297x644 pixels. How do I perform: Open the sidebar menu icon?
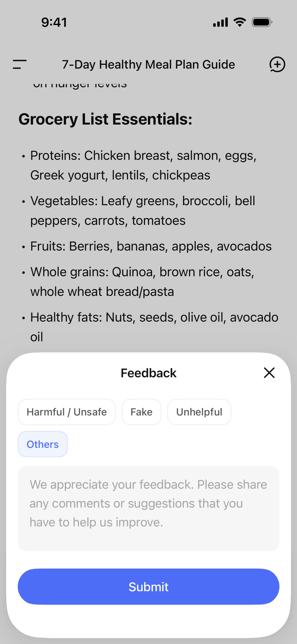pos(20,64)
